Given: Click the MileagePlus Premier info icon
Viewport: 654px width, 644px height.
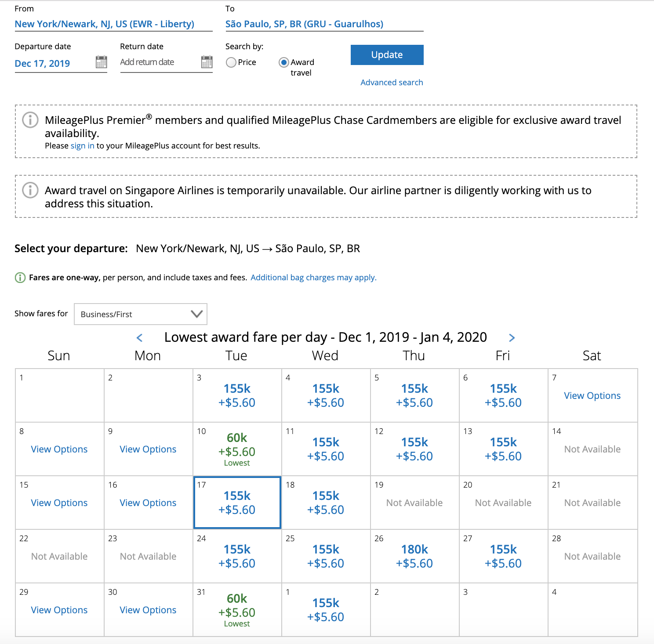Looking at the screenshot, I should tap(30, 120).
